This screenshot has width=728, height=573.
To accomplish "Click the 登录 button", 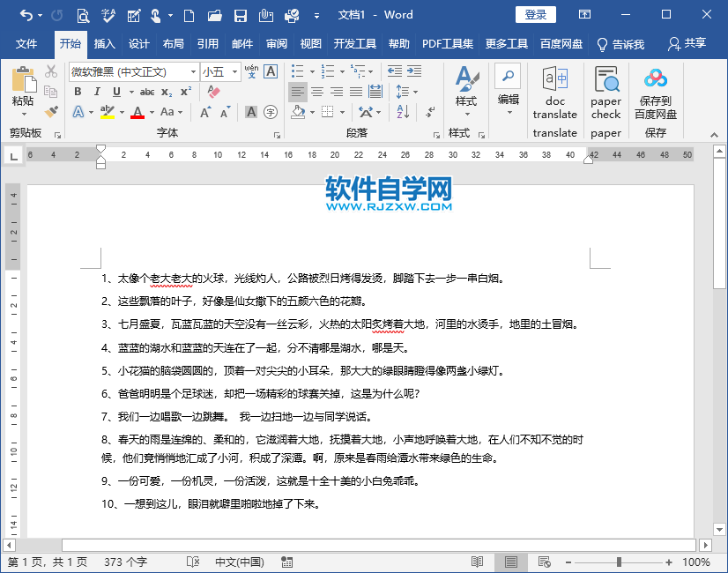I will tap(535, 14).
